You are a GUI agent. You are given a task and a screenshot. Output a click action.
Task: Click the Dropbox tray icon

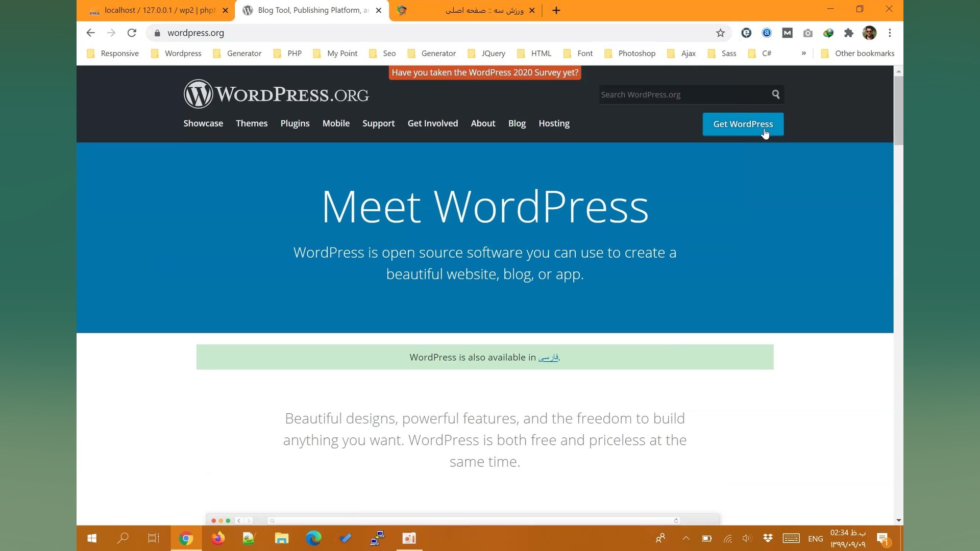click(x=768, y=538)
